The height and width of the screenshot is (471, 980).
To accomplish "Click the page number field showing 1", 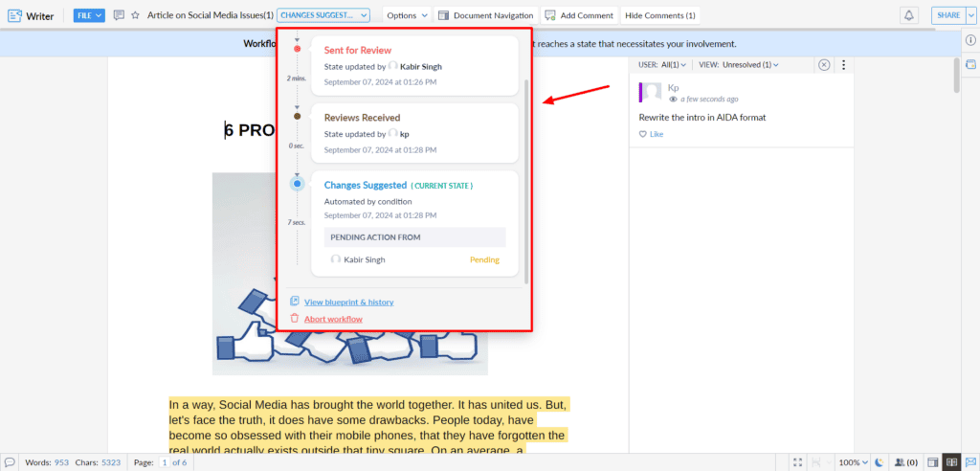I will (x=165, y=463).
